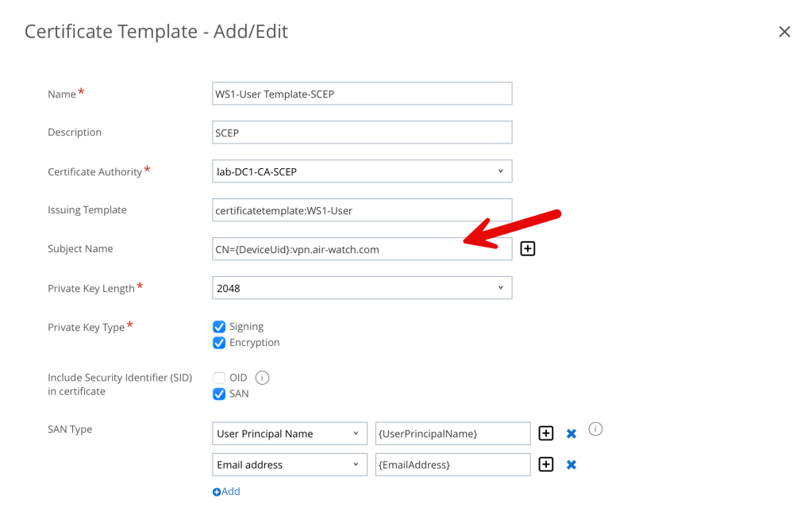Uncheck the Signing private key type
Screen dimensions: 812x510
[219, 327]
